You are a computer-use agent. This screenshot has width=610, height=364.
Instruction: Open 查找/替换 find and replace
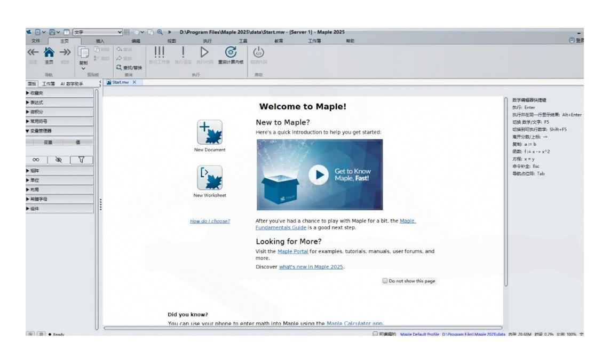(129, 68)
